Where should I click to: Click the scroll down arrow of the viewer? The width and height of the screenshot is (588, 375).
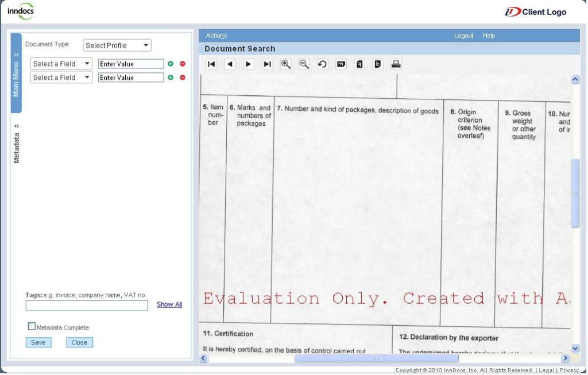pyautogui.click(x=575, y=349)
